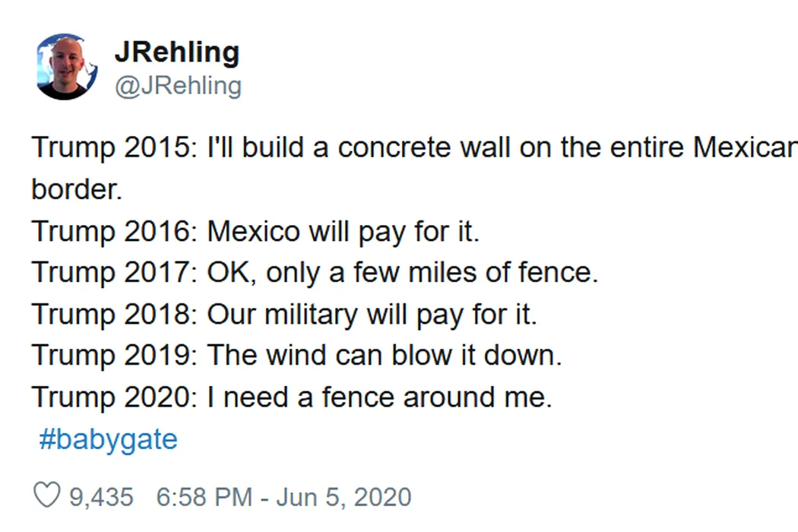
Task: Open JRehling's profile picture
Action: click(66, 67)
